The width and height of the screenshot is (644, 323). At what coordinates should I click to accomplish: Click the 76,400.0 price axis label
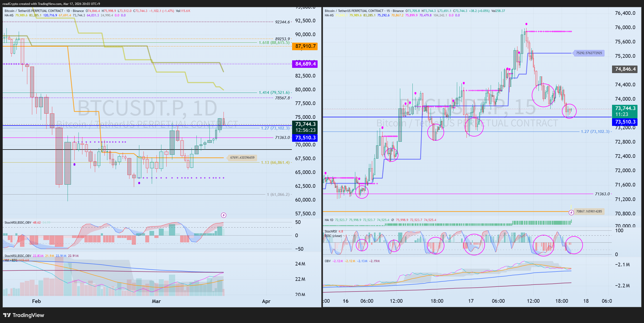(625, 13)
